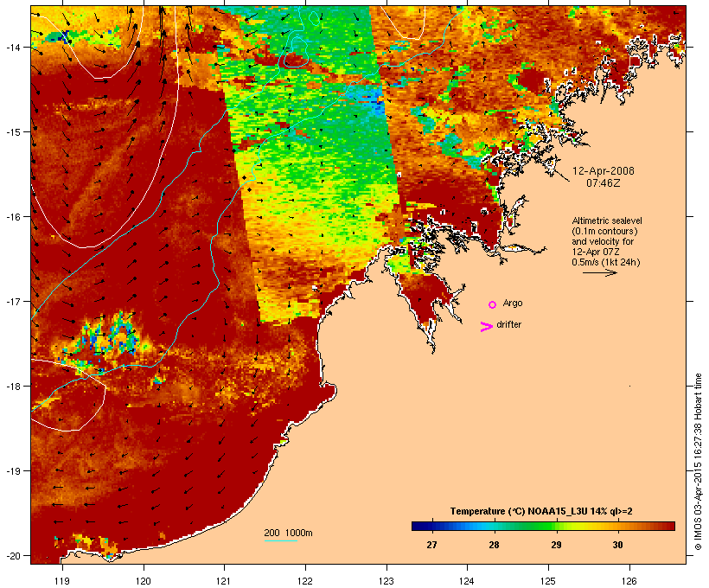Click the latitude axis label -14
Viewport: 709px width, 588px height.
(x=12, y=47)
